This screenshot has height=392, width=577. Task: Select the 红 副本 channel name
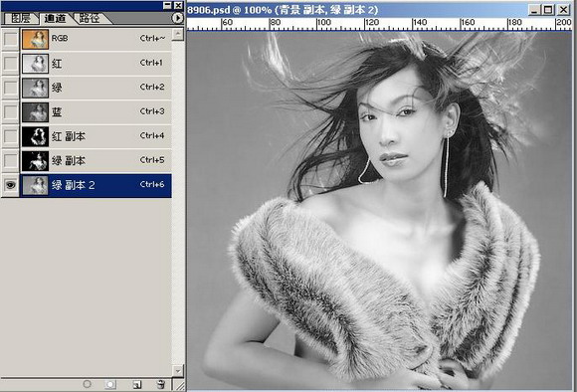point(69,136)
